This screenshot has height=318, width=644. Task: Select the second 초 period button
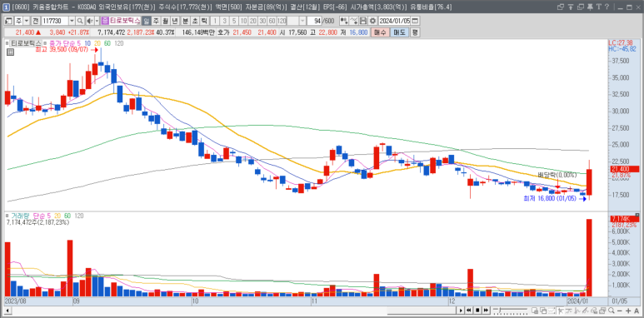tap(195, 21)
